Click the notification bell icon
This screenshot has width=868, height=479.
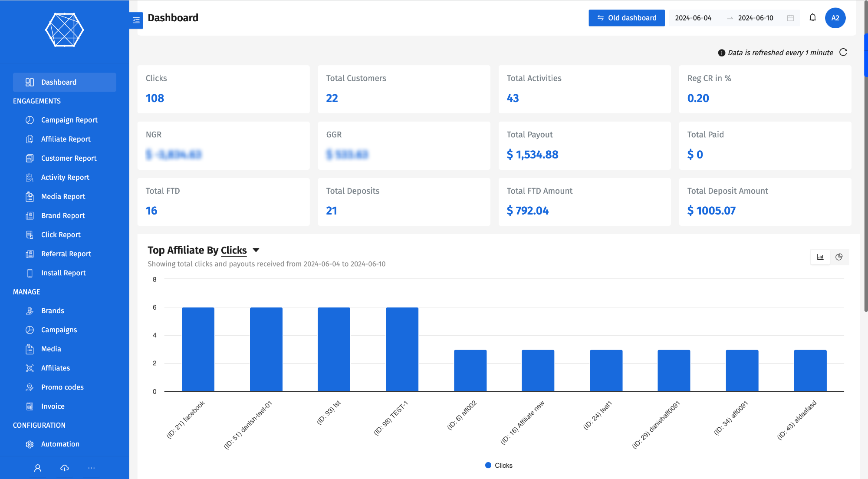(x=812, y=18)
